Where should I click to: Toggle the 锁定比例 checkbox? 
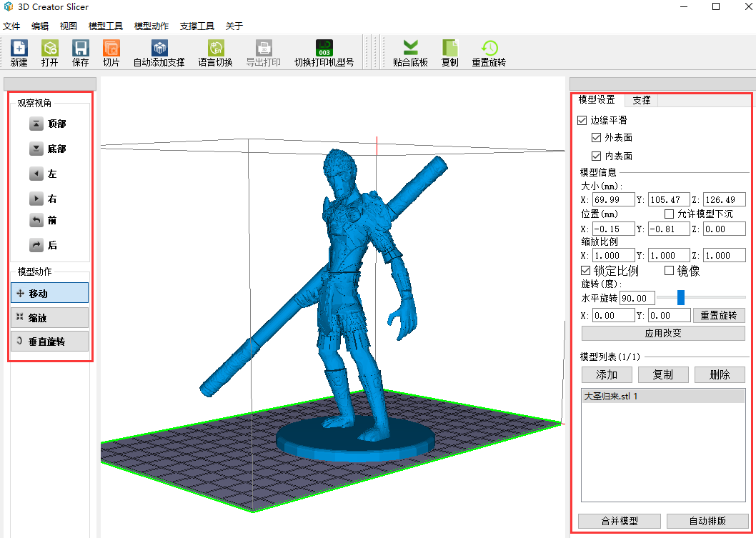[585, 271]
